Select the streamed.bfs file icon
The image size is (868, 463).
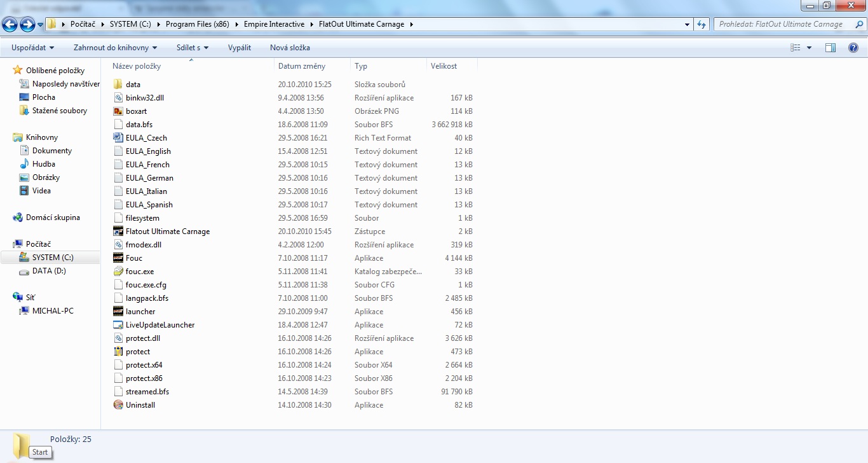pyautogui.click(x=118, y=392)
